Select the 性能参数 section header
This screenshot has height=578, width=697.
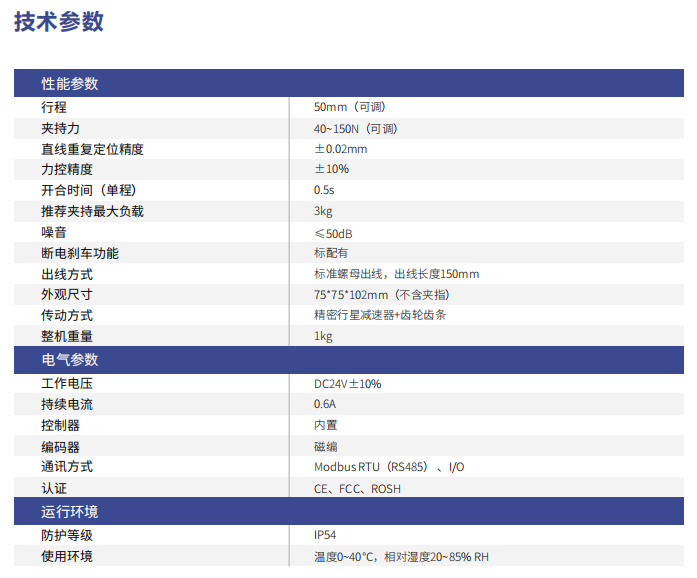(x=69, y=84)
